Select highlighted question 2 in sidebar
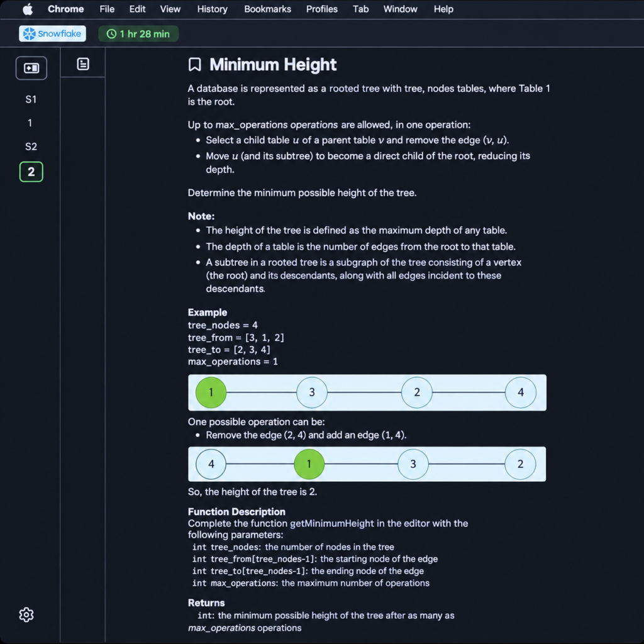 [31, 172]
